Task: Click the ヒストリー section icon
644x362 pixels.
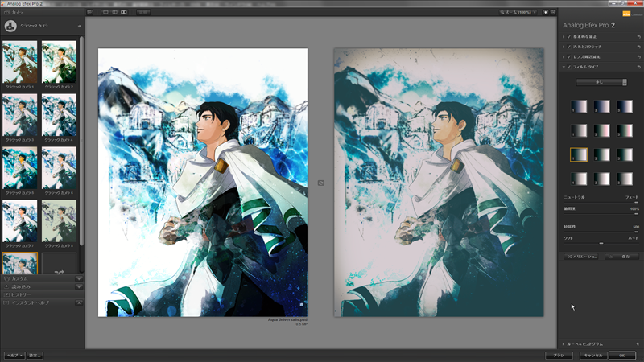Action: 6,294
